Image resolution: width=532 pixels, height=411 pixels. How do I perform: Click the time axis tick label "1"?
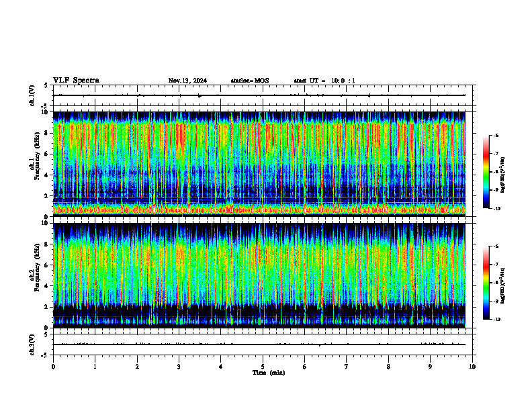pyautogui.click(x=95, y=367)
